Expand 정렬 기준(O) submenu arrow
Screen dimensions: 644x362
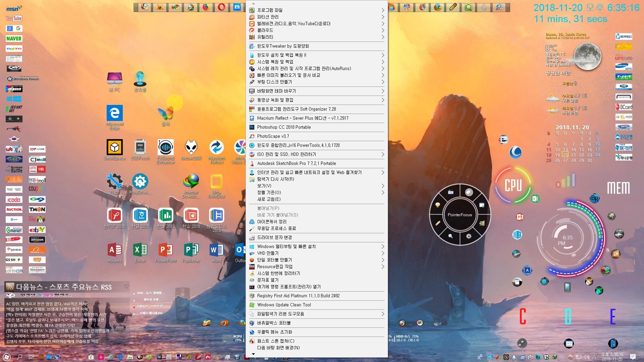click(383, 192)
